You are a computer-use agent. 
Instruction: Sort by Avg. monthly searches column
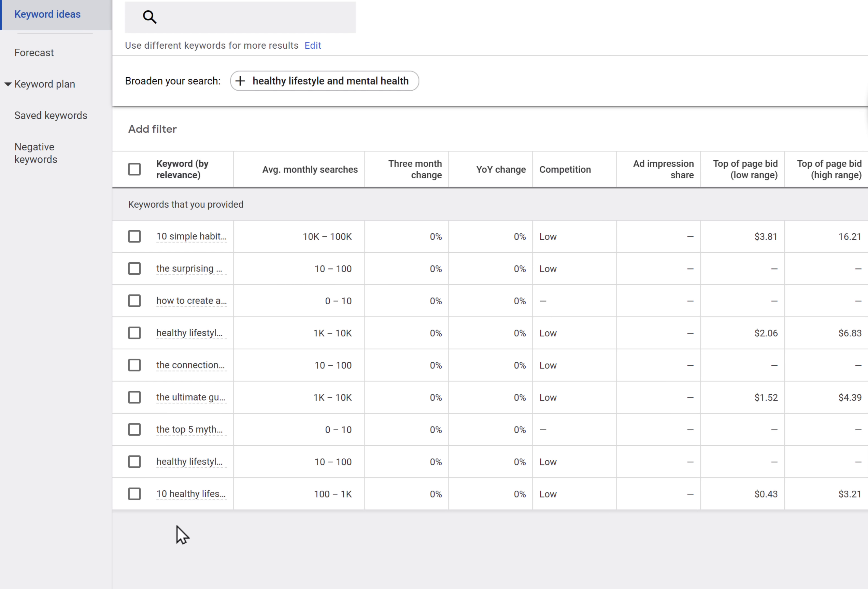coord(310,169)
